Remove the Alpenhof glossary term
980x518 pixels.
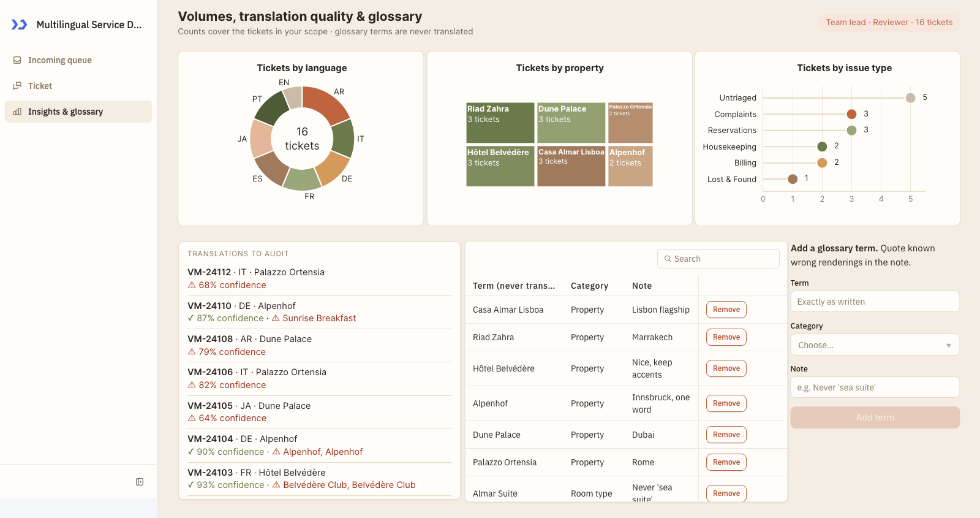pyautogui.click(x=726, y=403)
